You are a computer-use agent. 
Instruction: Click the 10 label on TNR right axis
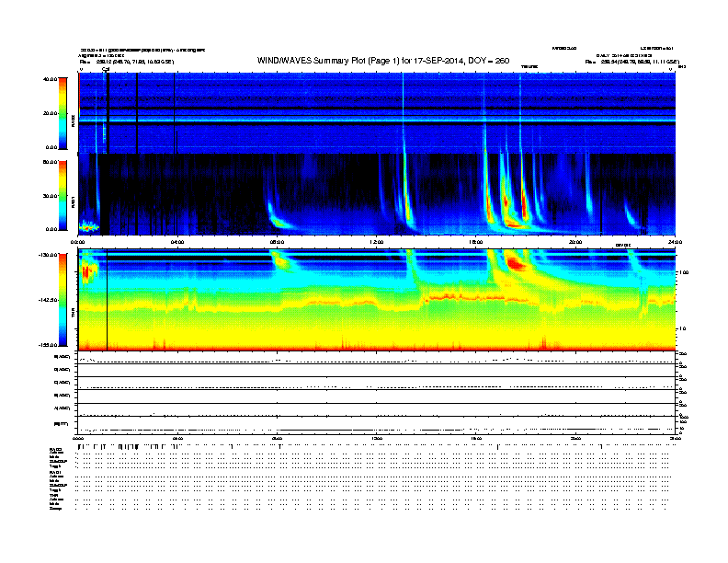682,329
